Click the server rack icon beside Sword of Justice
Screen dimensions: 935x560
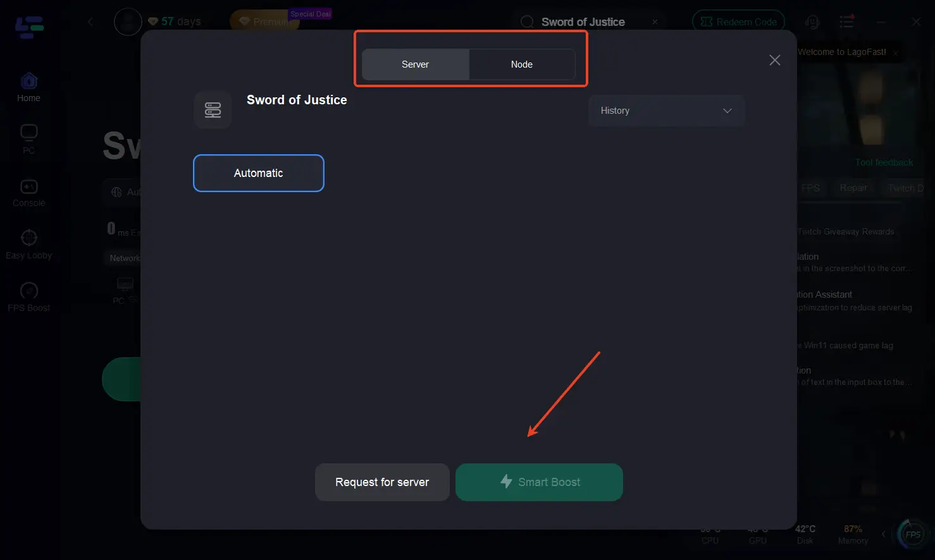point(213,109)
